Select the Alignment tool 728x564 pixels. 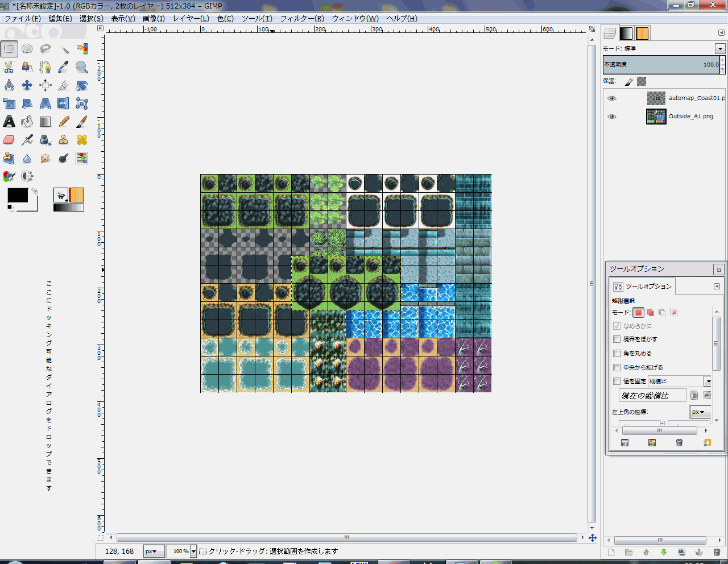click(45, 86)
